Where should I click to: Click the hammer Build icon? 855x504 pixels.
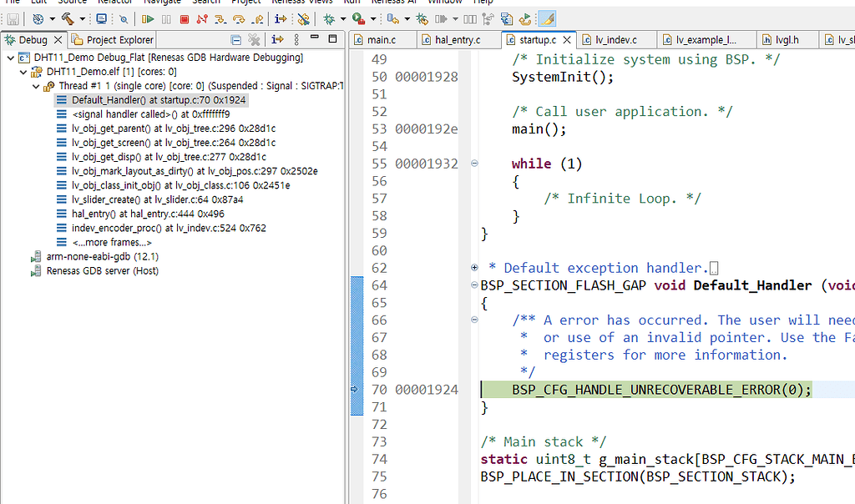[68, 19]
